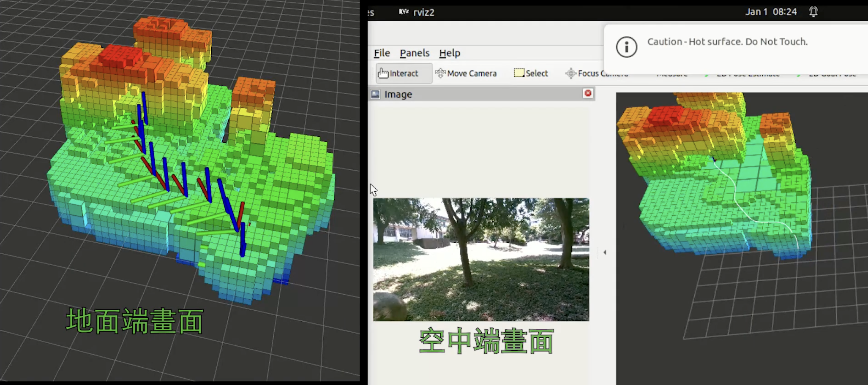Open the Panels menu
Image resolution: width=868 pixels, height=385 pixels.
click(x=414, y=53)
